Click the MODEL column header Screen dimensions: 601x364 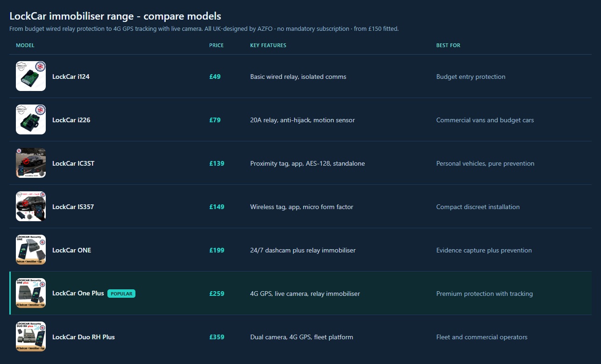(x=25, y=45)
